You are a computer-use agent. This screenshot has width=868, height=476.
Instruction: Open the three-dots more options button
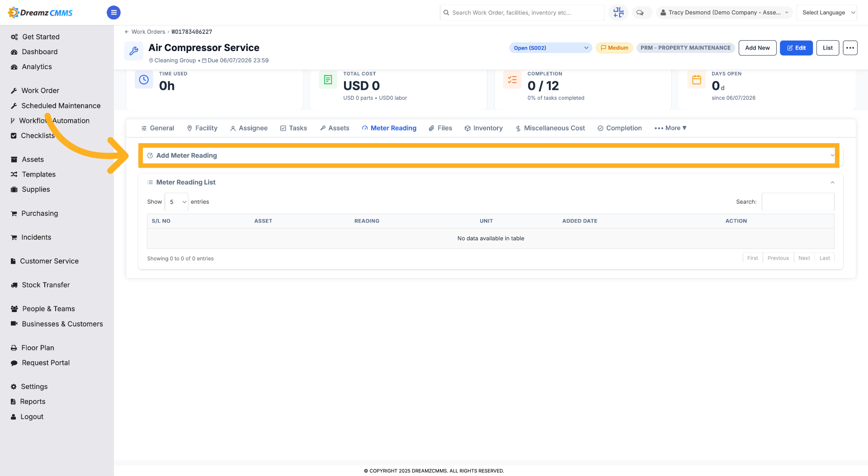coord(850,48)
